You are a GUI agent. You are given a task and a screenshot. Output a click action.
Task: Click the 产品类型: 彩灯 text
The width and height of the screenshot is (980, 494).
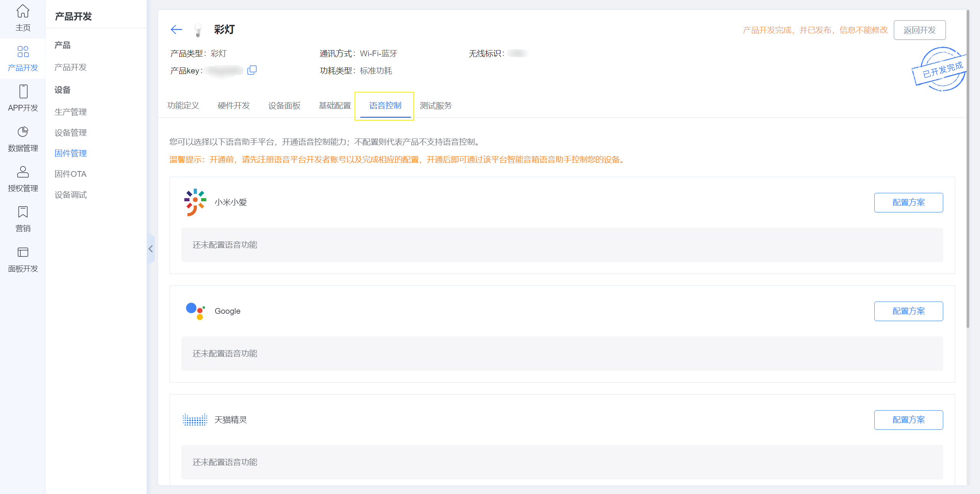pyautogui.click(x=198, y=54)
